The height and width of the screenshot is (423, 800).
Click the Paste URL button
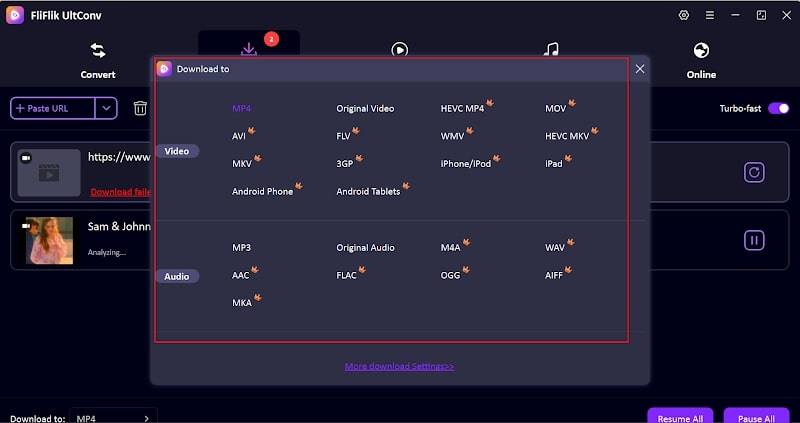53,108
